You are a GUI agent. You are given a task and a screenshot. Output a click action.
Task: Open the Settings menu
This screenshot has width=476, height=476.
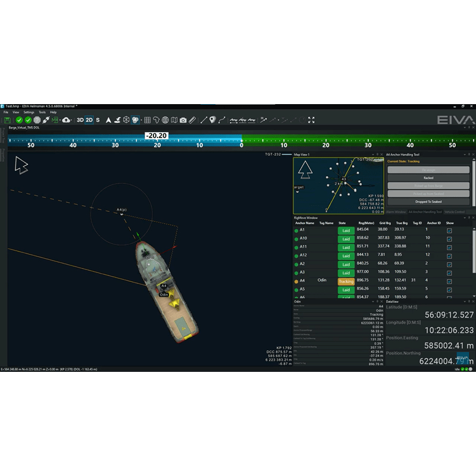[29, 112]
